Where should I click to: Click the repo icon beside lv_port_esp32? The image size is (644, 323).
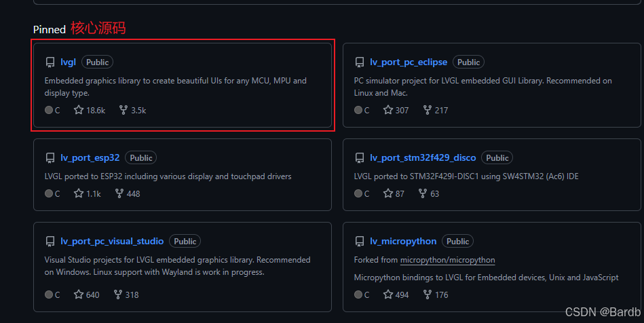pos(50,158)
